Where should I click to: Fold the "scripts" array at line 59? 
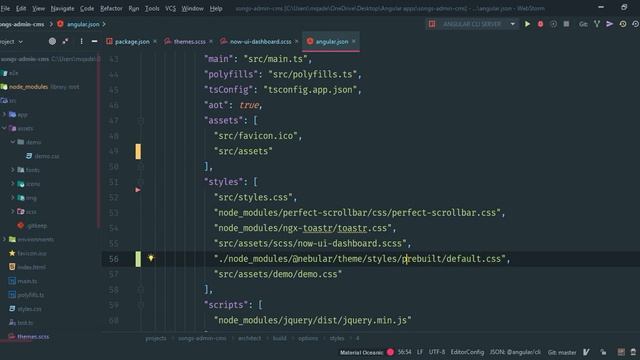coord(140,305)
